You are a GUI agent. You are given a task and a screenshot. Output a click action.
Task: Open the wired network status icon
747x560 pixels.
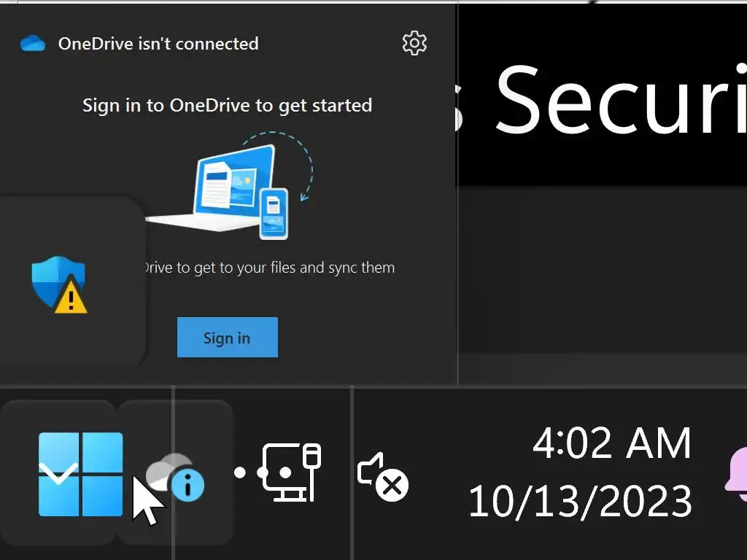pyautogui.click(x=292, y=472)
